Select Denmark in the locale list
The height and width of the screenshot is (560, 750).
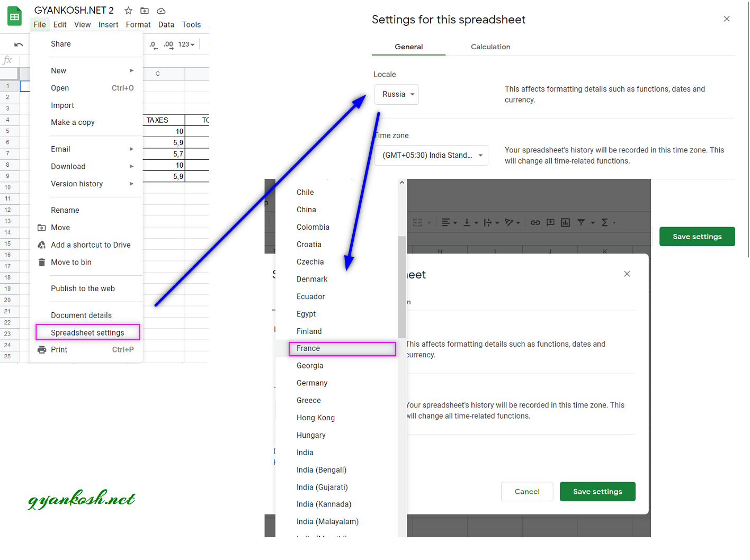336,279
